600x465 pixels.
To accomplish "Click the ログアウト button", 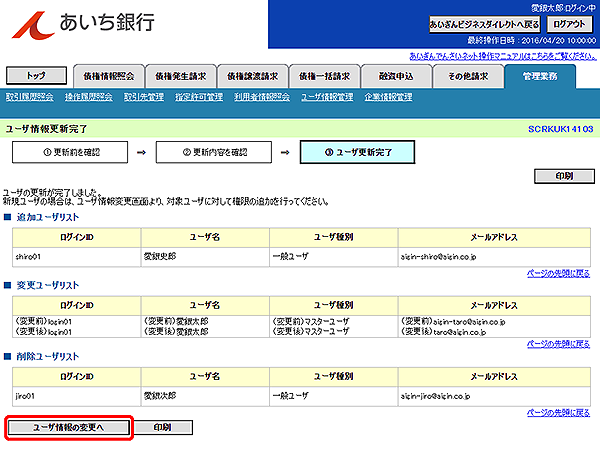I will pos(569,24).
